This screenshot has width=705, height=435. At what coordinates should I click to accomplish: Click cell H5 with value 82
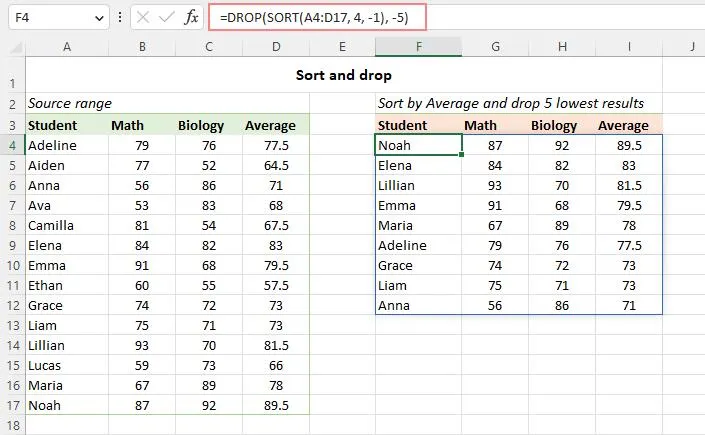[562, 166]
